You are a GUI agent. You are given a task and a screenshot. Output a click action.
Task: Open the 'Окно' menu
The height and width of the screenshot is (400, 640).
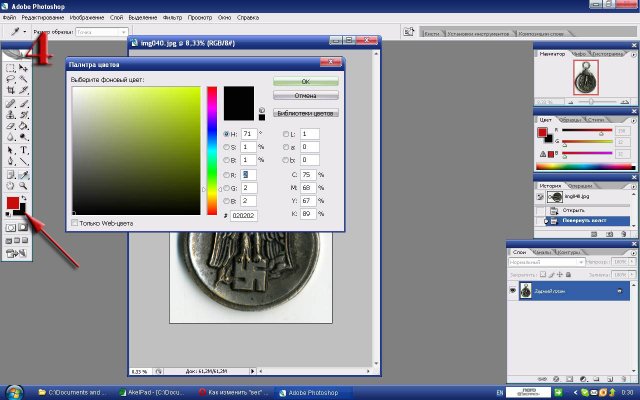(224, 18)
